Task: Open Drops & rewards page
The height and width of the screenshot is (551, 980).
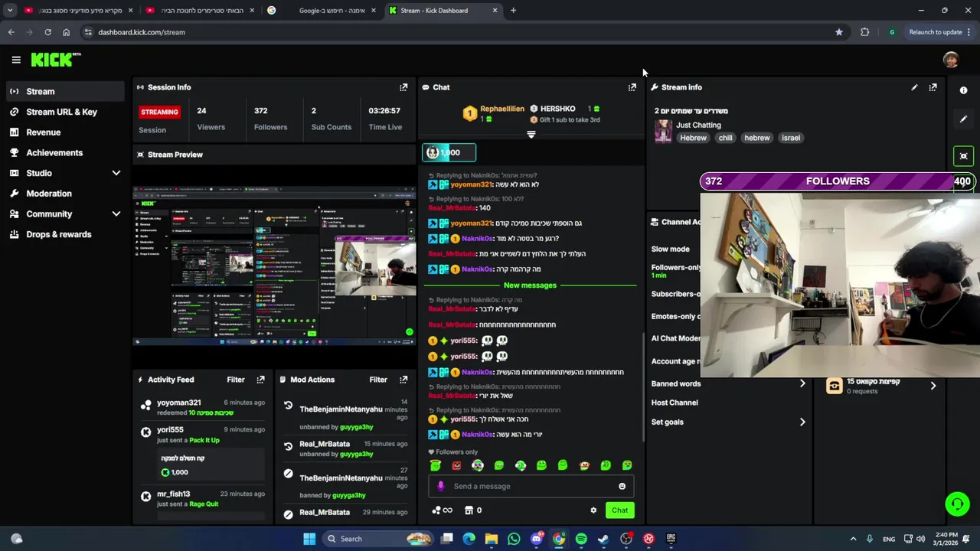Action: 65,234
